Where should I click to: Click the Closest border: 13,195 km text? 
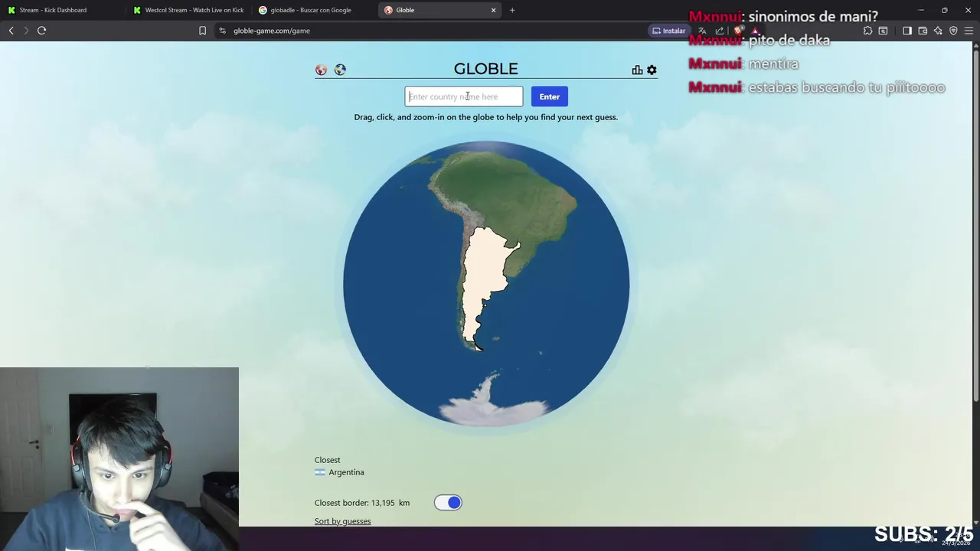[x=362, y=503]
